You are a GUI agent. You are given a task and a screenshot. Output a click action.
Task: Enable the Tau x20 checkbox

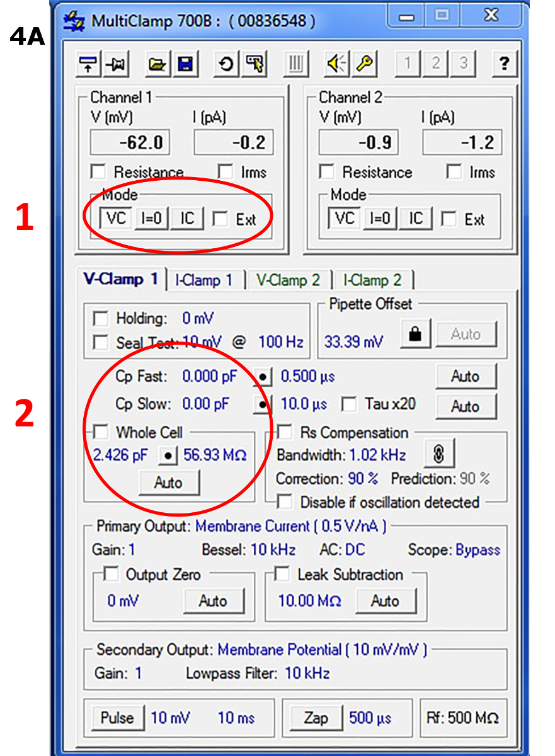tap(350, 404)
